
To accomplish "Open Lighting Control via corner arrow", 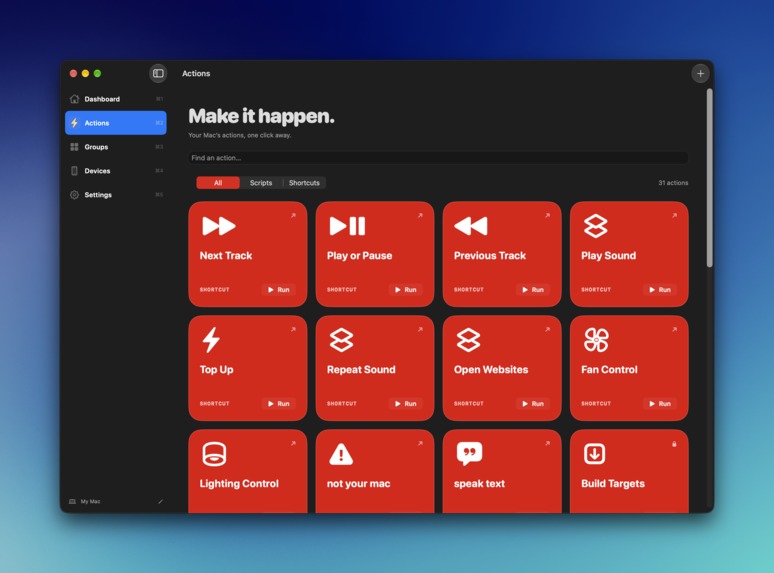I will point(293,443).
